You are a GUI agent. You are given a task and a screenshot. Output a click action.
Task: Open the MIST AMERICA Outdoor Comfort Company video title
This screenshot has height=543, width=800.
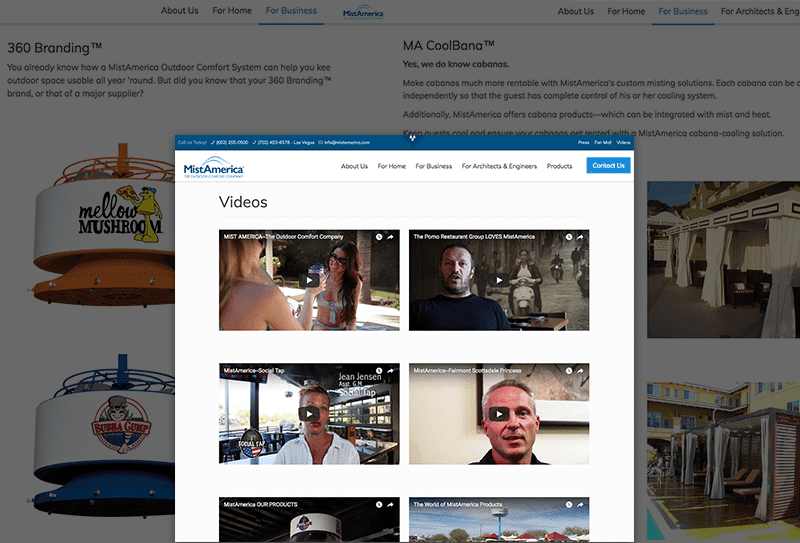pyautogui.click(x=283, y=237)
